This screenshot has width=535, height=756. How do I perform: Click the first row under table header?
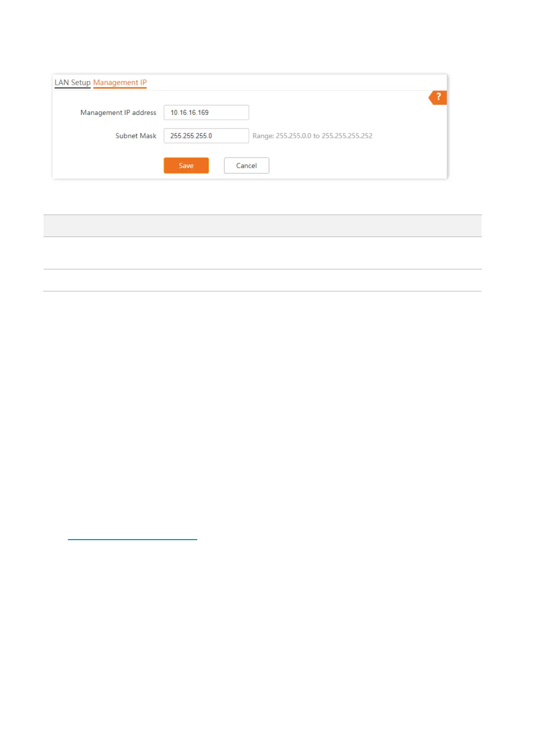262,253
